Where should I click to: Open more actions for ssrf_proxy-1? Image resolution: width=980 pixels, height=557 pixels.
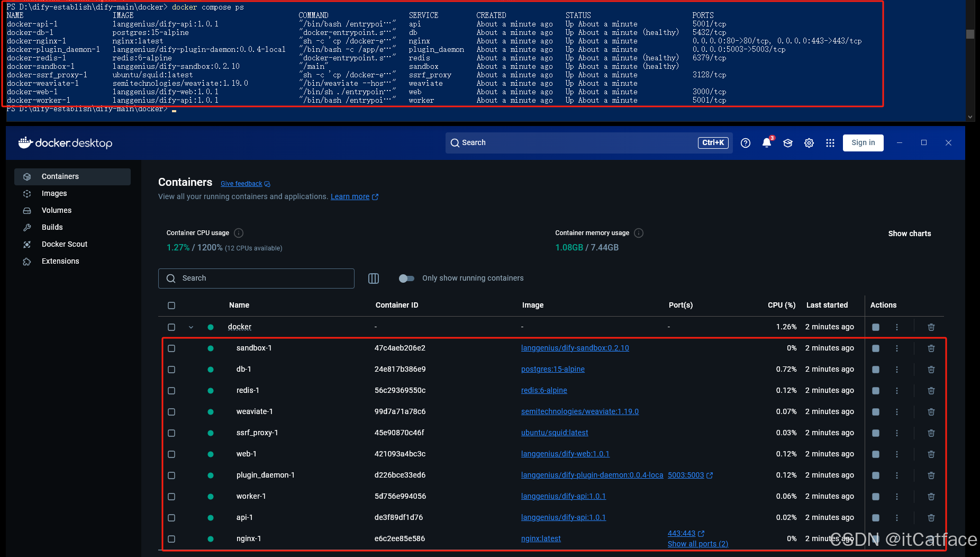897,433
